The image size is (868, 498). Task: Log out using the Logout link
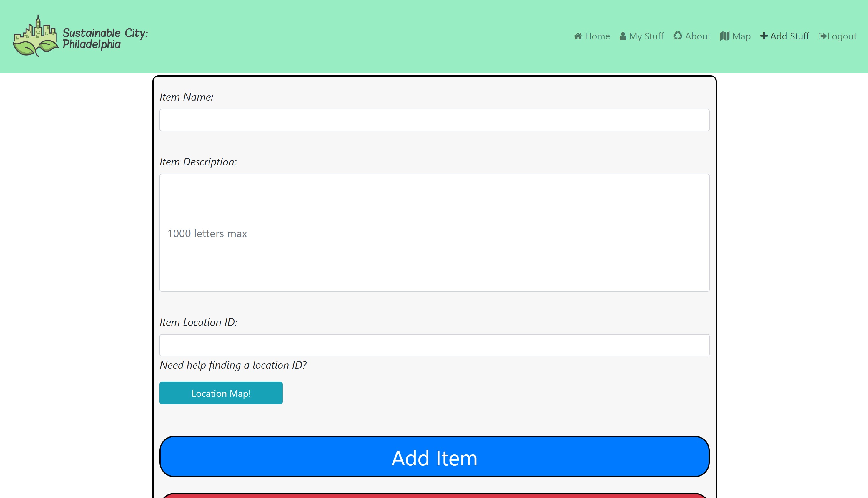842,36
